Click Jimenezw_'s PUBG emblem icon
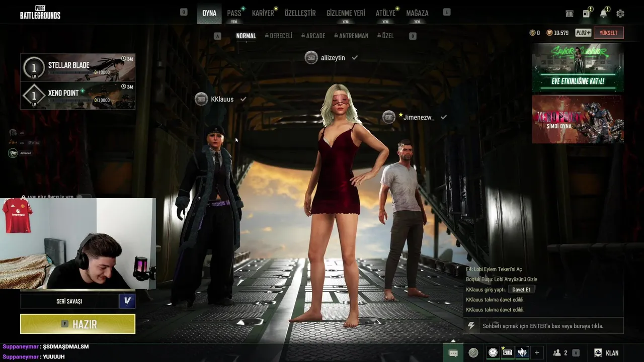The width and height of the screenshot is (644, 362). click(x=389, y=117)
